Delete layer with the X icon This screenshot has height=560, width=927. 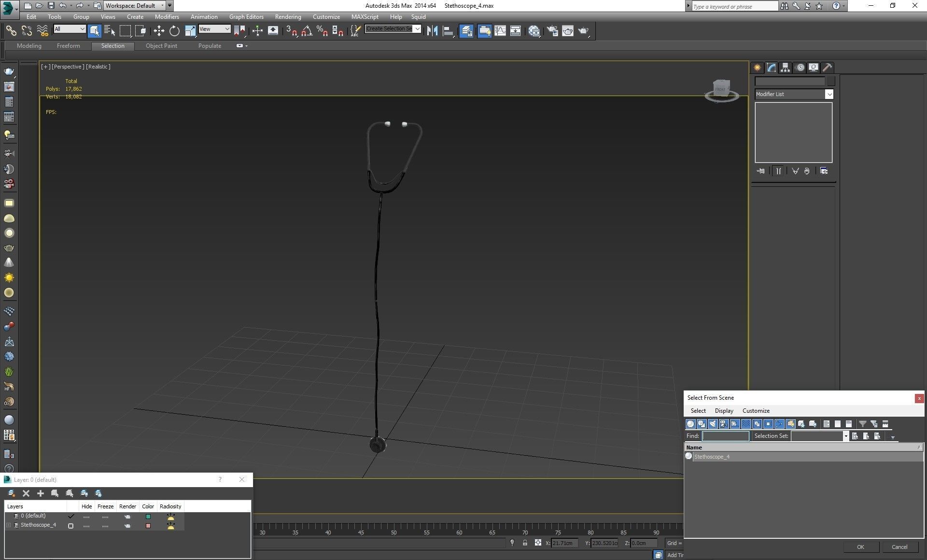tap(26, 493)
